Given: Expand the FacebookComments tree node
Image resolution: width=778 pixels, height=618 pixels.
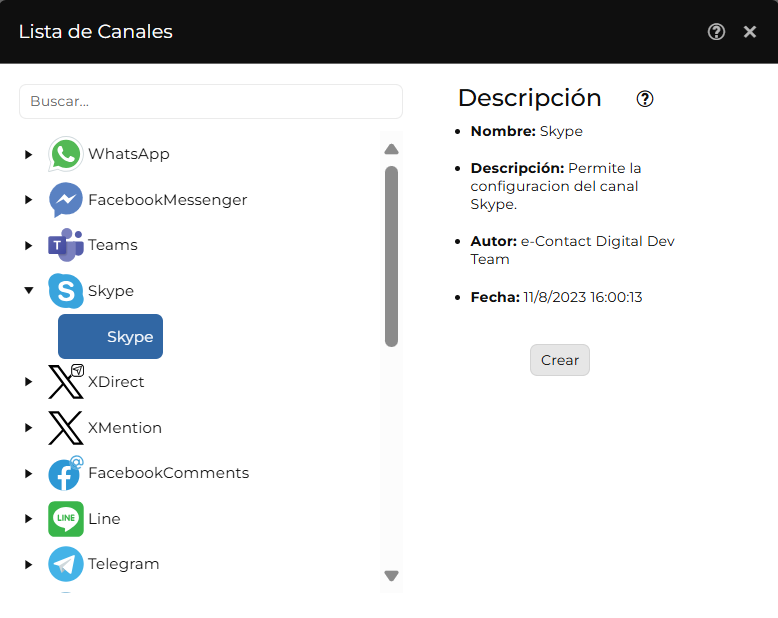Looking at the screenshot, I should coord(28,473).
